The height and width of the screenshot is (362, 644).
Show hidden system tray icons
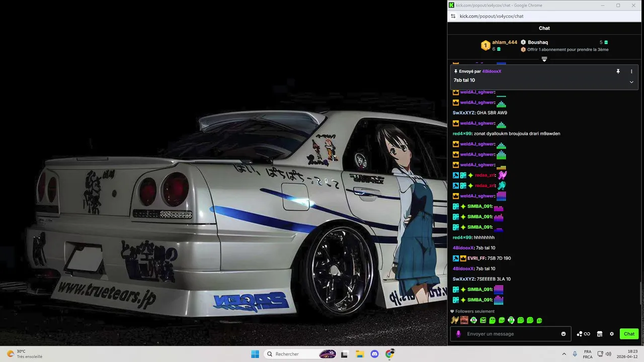564,354
